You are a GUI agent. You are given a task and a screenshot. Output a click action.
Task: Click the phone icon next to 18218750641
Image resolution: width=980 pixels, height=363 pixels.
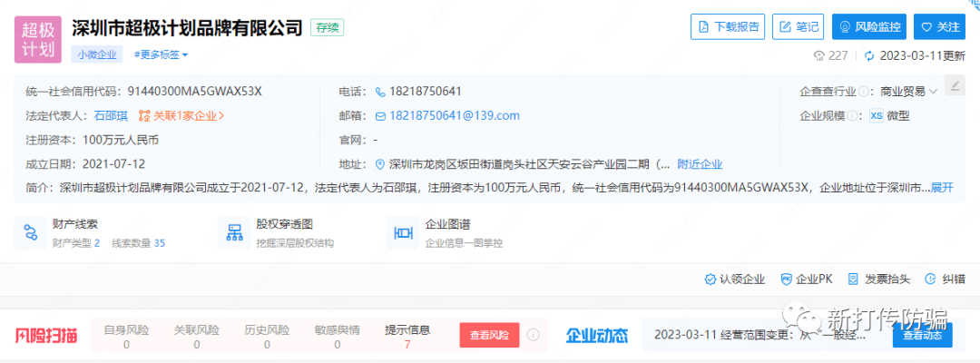(380, 92)
